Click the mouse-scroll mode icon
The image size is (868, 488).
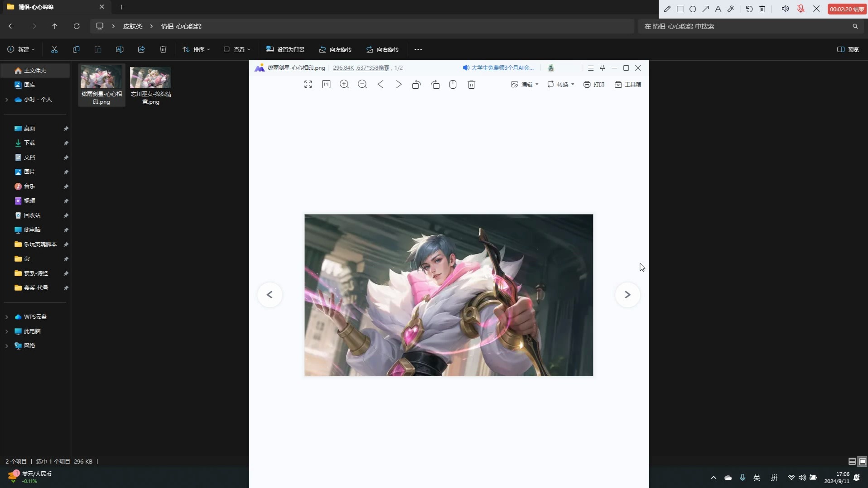(x=453, y=84)
